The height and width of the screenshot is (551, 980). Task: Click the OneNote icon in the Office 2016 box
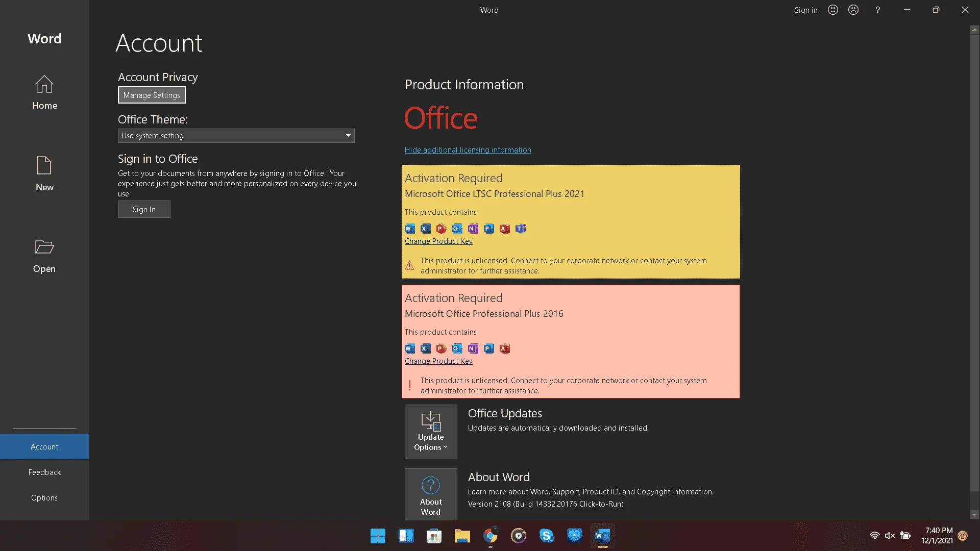473,348
